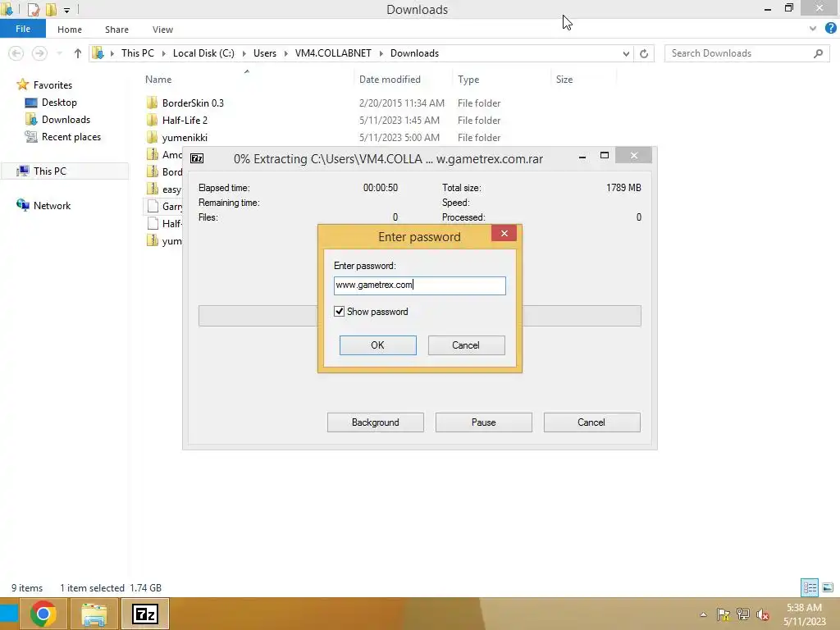This screenshot has width=840, height=630.
Task: Open Chrome from the taskbar
Action: [43, 614]
